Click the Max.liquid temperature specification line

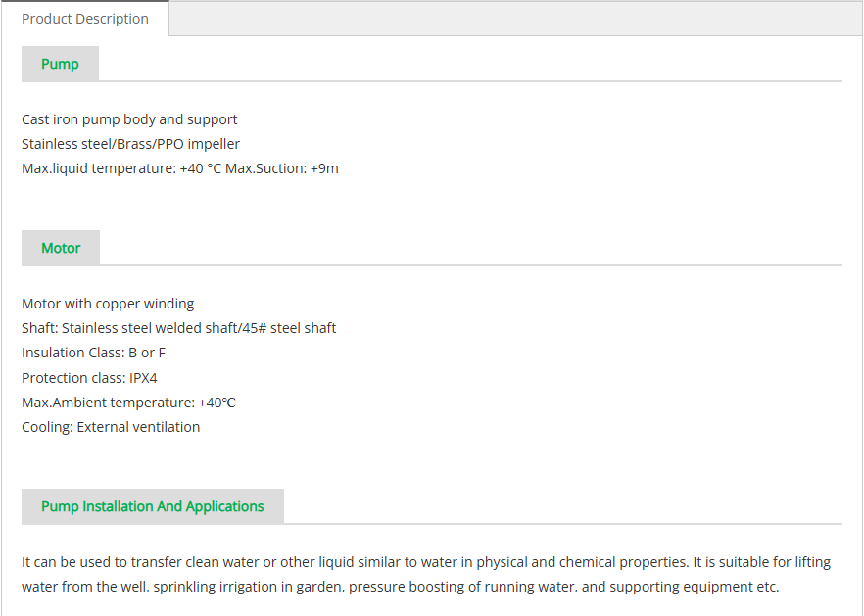[x=180, y=168]
